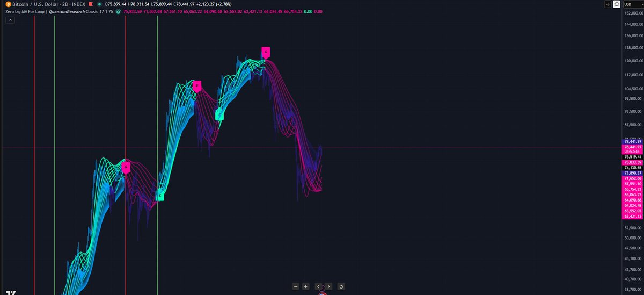
Task: Click the pink signal marker near the second peak
Action: click(197, 86)
